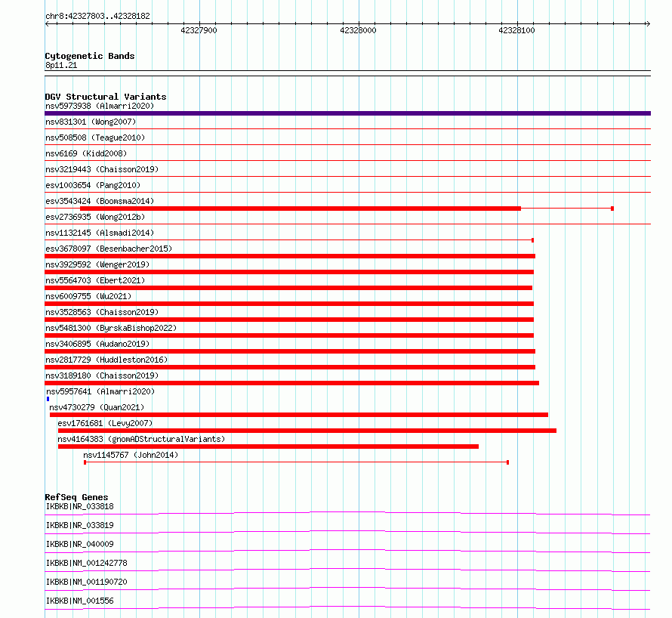Select the nsv3929592 (Wenger2019) label

97,264
